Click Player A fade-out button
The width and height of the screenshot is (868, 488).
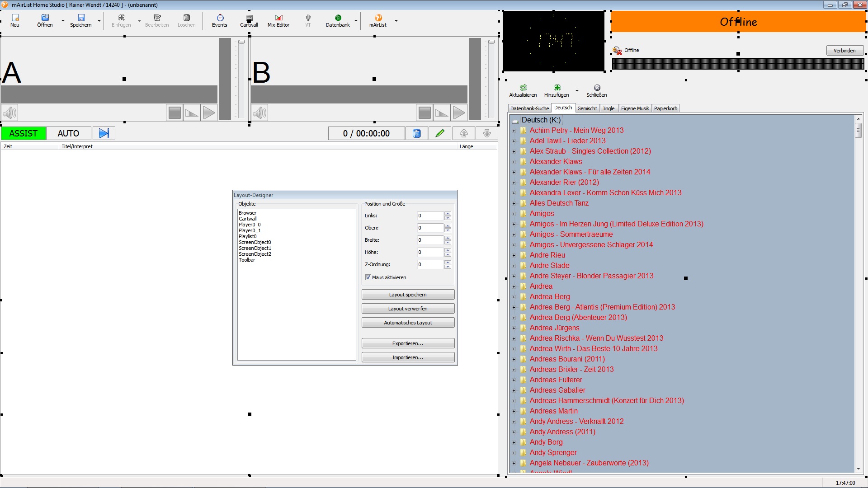pos(192,113)
